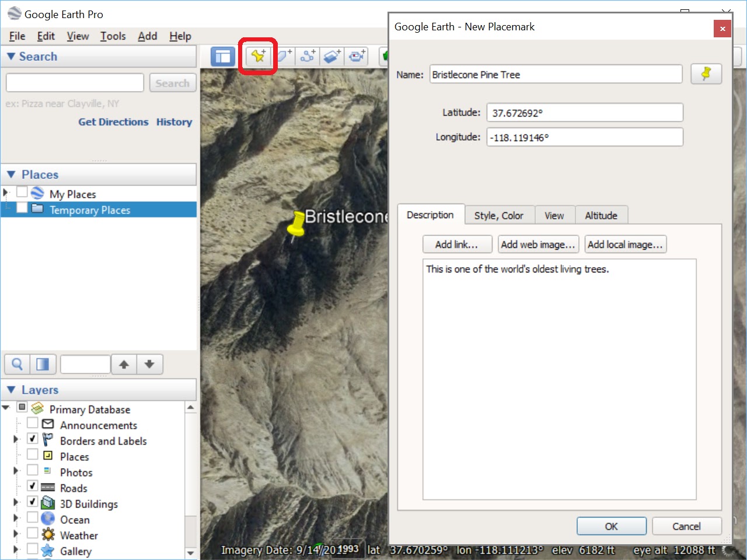
Task: Click the Add local image... button
Action: tap(625, 244)
